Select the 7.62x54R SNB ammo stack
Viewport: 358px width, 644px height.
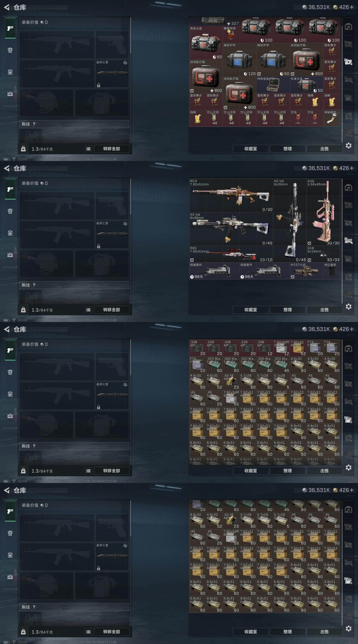pos(281,348)
